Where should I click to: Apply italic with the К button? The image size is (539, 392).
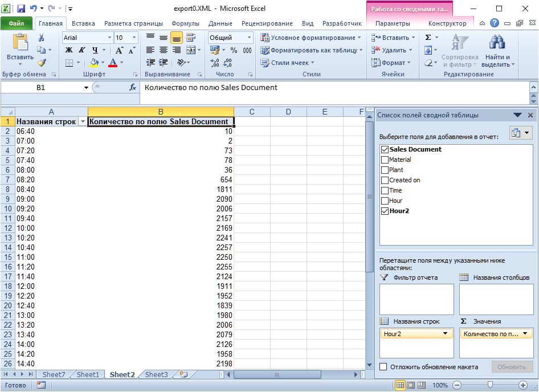[82, 50]
